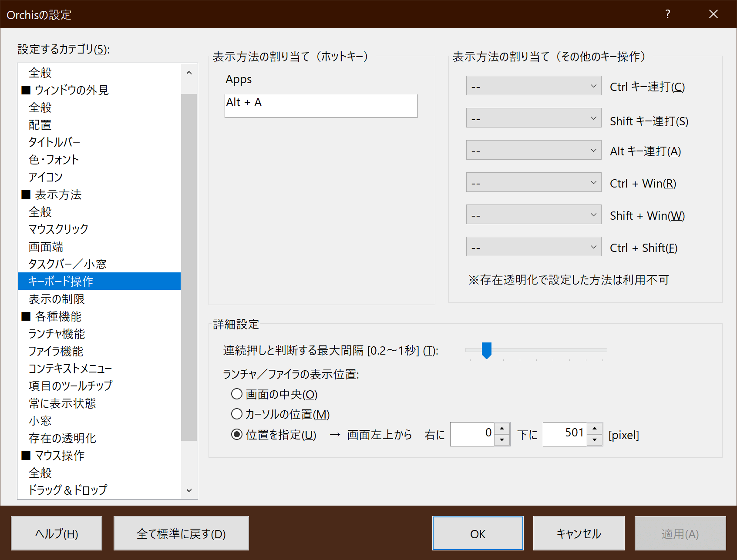
Task: Click the キャンセル button
Action: [579, 533]
